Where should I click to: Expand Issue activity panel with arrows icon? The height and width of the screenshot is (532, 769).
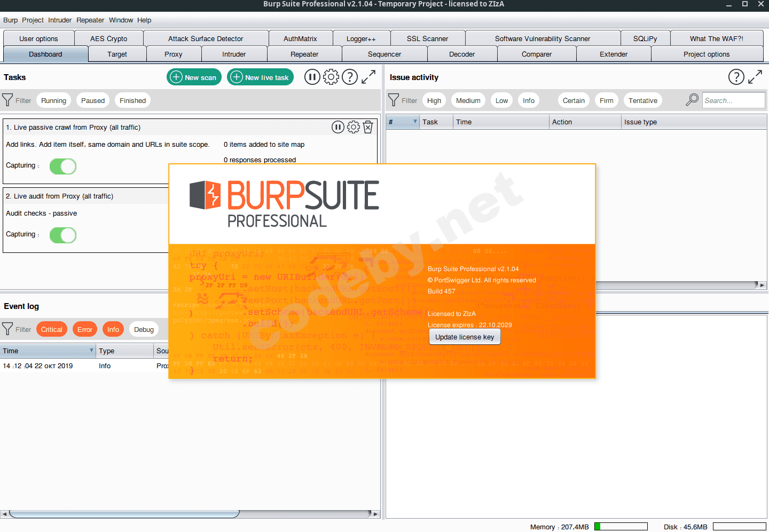(755, 77)
